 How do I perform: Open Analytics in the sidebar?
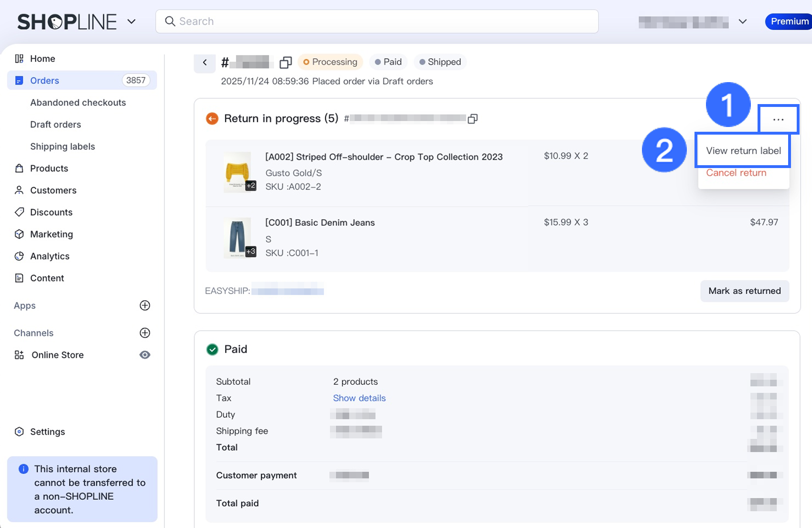(x=50, y=256)
